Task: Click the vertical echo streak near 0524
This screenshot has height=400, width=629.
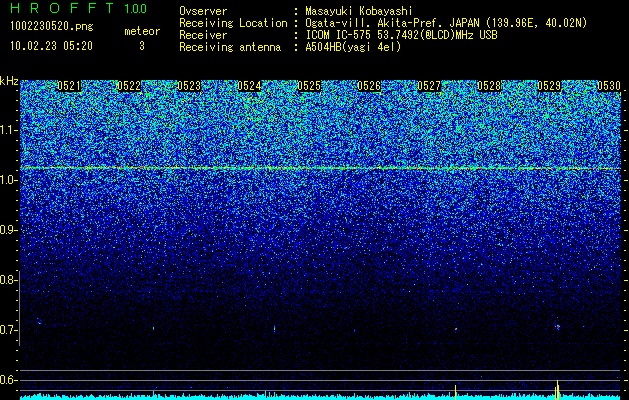Action: point(274,329)
